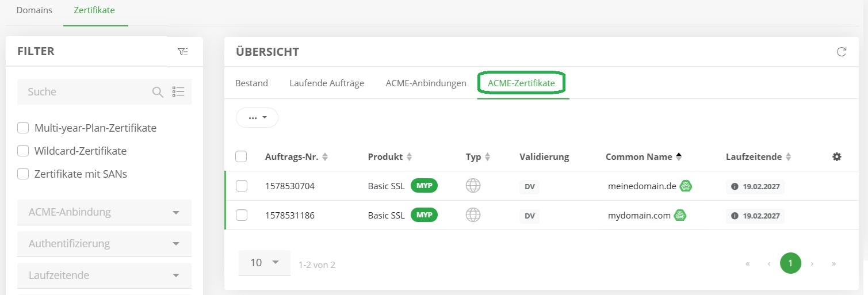This screenshot has height=295, width=868.
Task: Open the Authentifizierung dropdown
Action: 104,244
